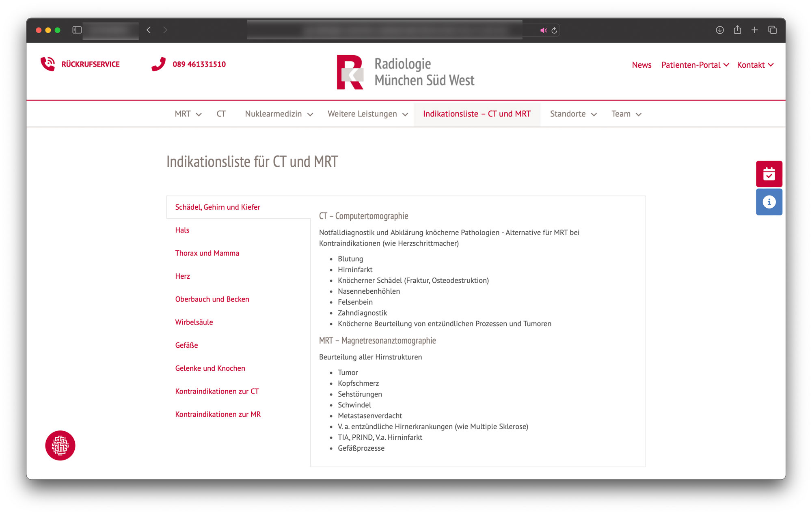The height and width of the screenshot is (514, 812).
Task: Open the blue info button
Action: pos(769,202)
